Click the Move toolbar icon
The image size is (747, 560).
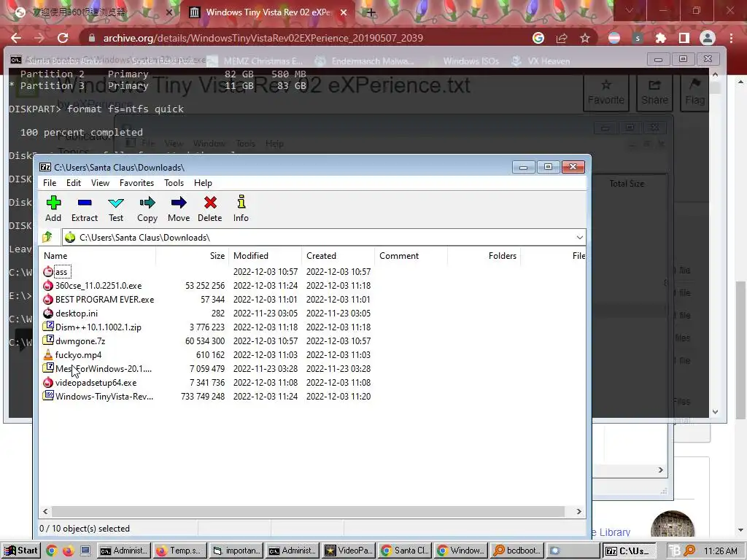point(179,209)
